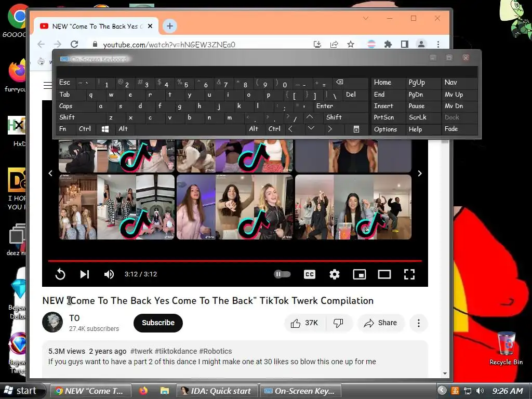
Task: Open Firefox from the quick launch
Action: click(x=143, y=391)
